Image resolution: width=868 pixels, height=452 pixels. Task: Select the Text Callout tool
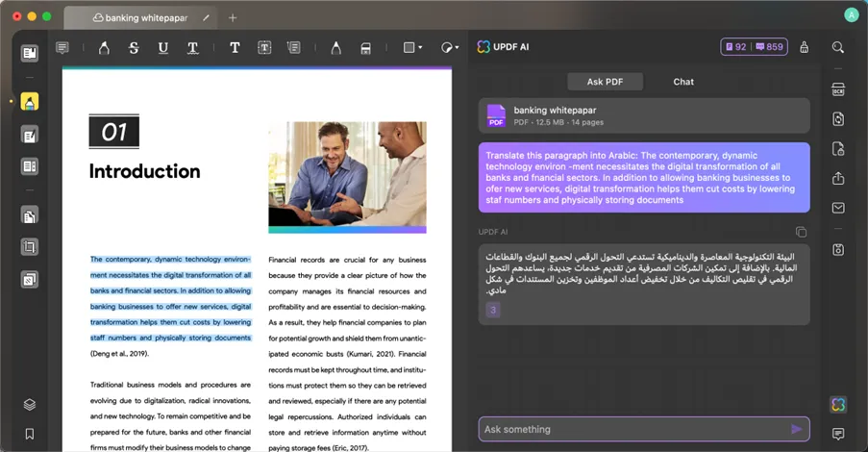pos(294,48)
